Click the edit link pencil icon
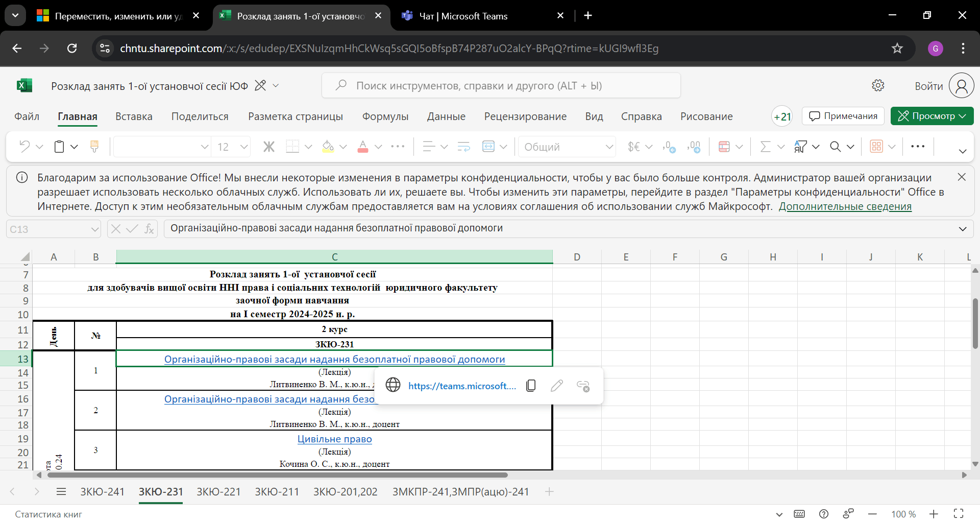The image size is (980, 521). (557, 386)
